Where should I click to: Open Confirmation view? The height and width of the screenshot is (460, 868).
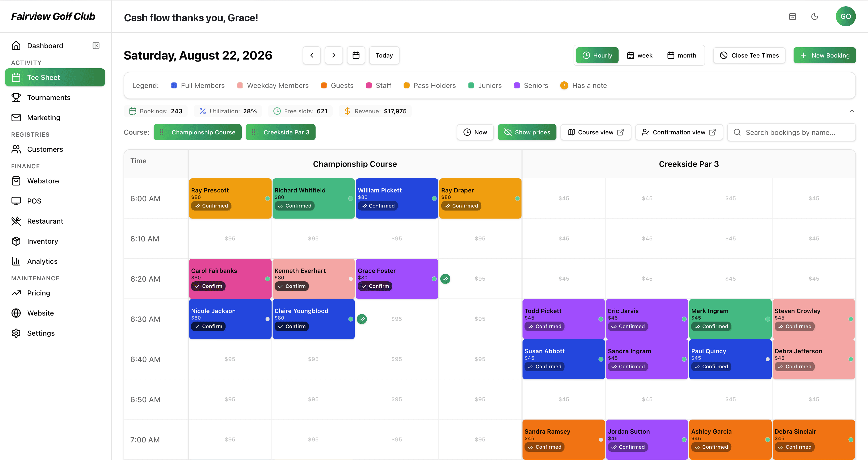tap(679, 132)
